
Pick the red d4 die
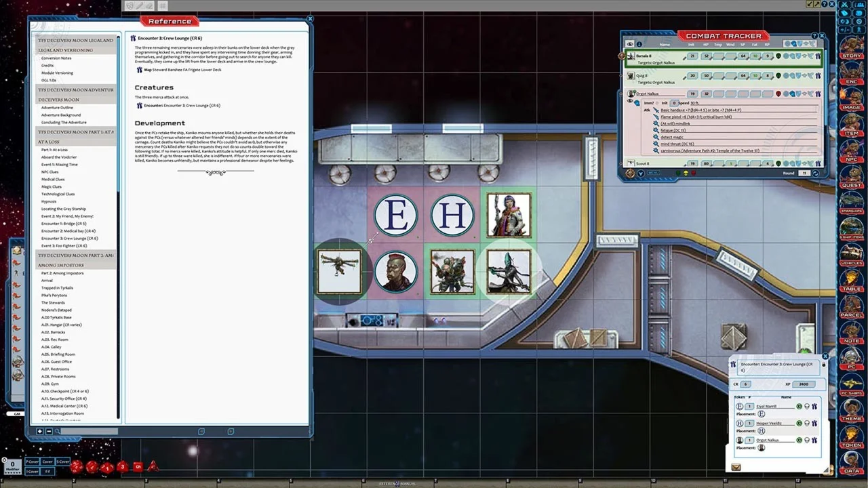153,466
